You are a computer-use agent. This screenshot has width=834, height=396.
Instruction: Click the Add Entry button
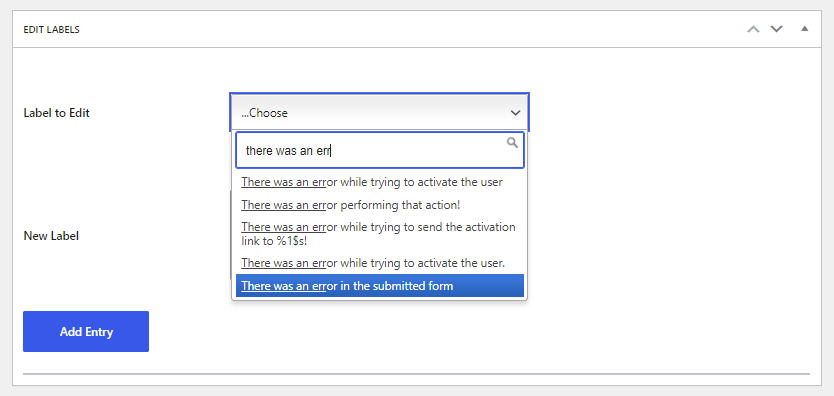(86, 332)
